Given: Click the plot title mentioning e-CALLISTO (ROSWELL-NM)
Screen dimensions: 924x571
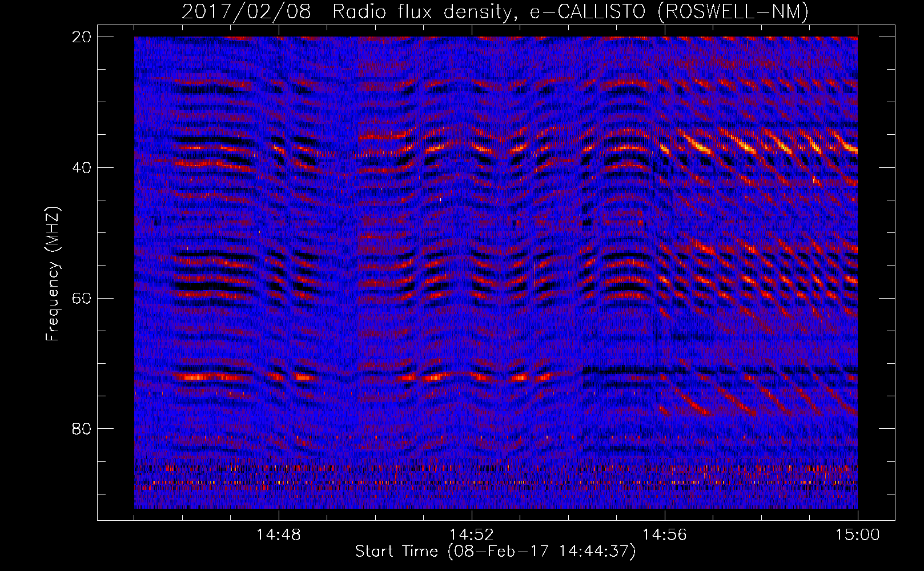Looking at the screenshot, I should [495, 11].
